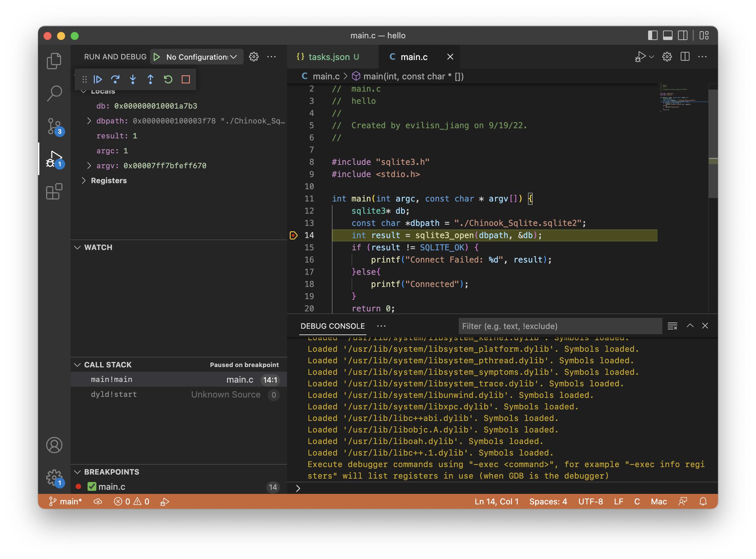Select main!main call stack frame
This screenshot has width=756, height=559.
(179, 380)
